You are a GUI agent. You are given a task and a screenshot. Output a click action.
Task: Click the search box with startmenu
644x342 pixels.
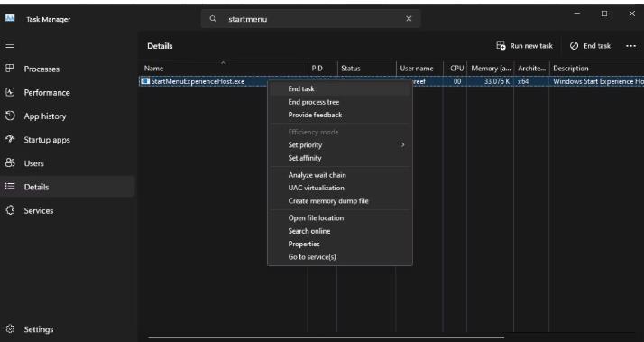click(x=310, y=19)
